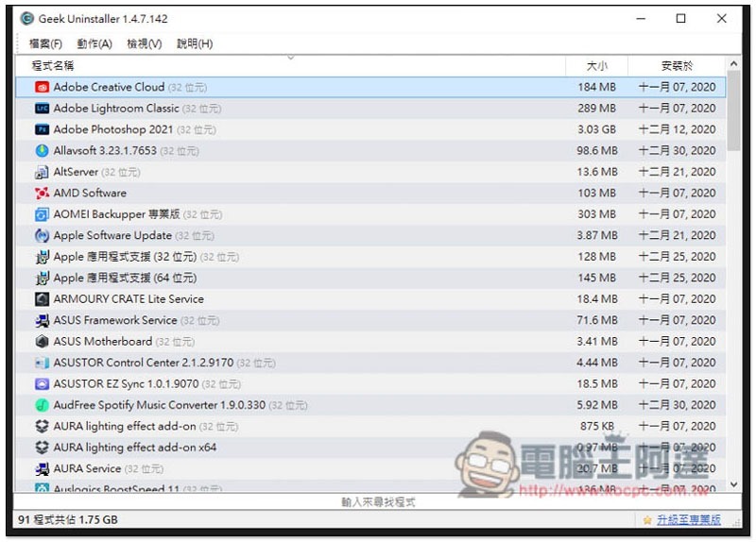Image resolution: width=756 pixels, height=542 pixels.
Task: Click the 91 程式共佔 1.75 GB status text
Action: [68, 520]
